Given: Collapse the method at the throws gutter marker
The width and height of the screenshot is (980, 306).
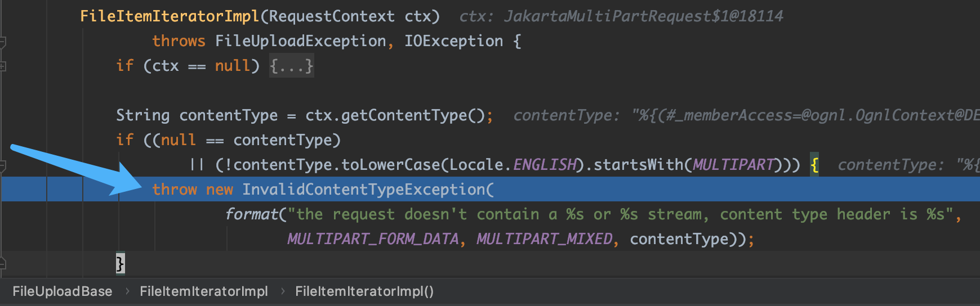Looking at the screenshot, I should coord(3,41).
